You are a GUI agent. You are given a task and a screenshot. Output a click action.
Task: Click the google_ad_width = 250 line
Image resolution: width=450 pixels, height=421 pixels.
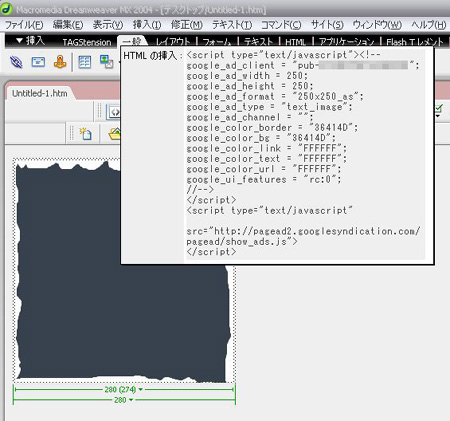tap(247, 76)
